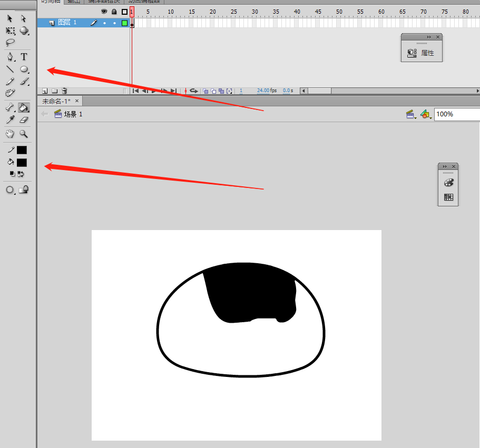The height and width of the screenshot is (448, 480).
Task: Select the Hand tool
Action: pyautogui.click(x=10, y=134)
